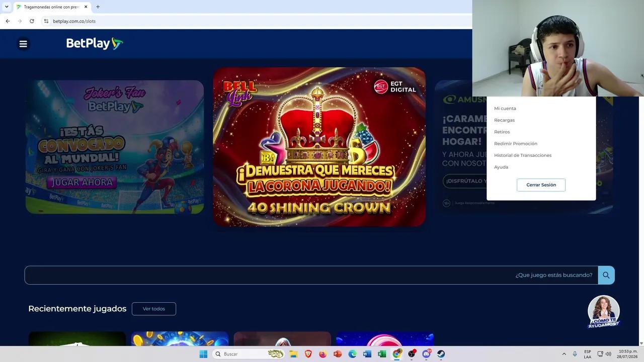Open site information icon in address bar

click(46, 21)
